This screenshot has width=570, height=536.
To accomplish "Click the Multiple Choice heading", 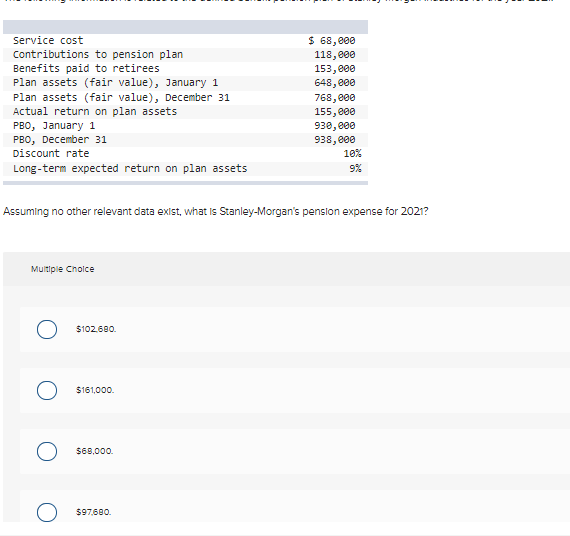I will [63, 269].
